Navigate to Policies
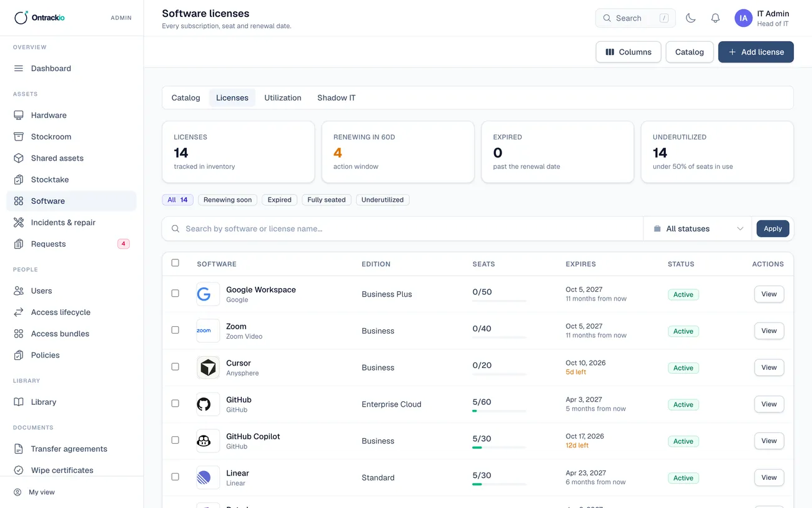 pos(71,356)
